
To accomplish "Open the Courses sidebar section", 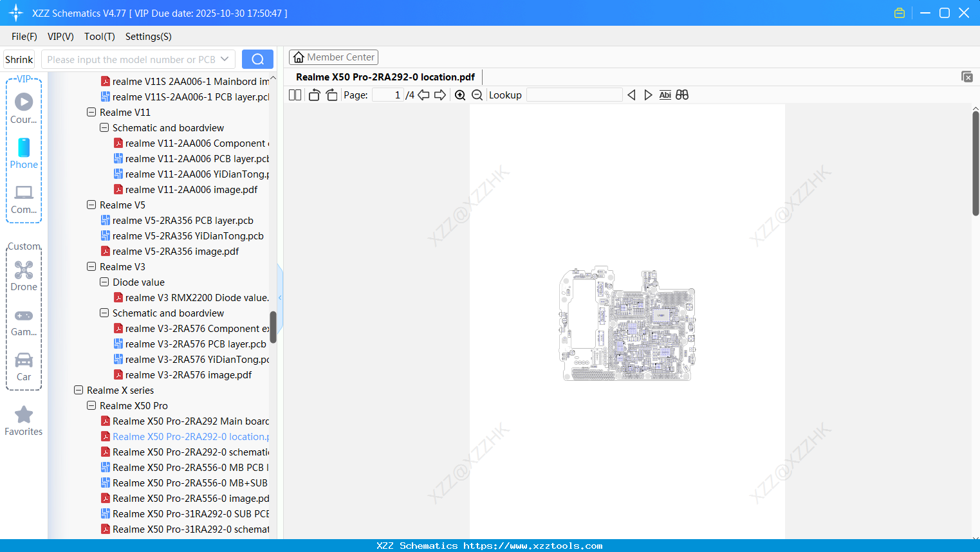I will (x=24, y=108).
